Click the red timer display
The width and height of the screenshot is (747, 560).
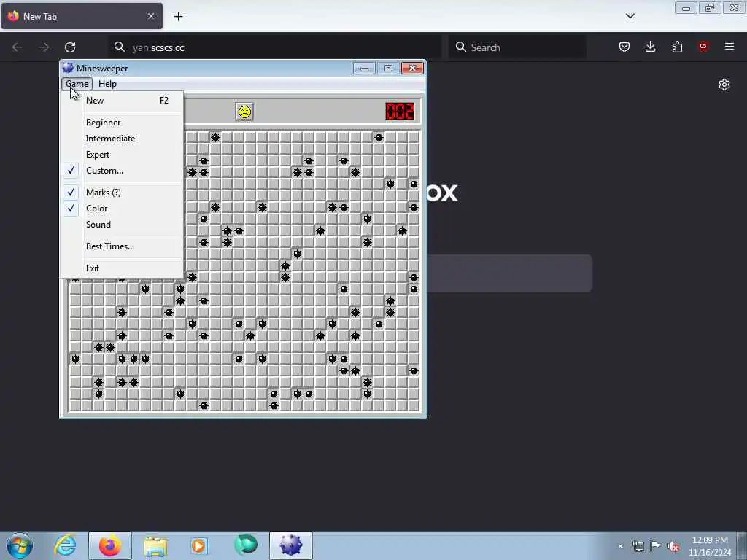(400, 112)
